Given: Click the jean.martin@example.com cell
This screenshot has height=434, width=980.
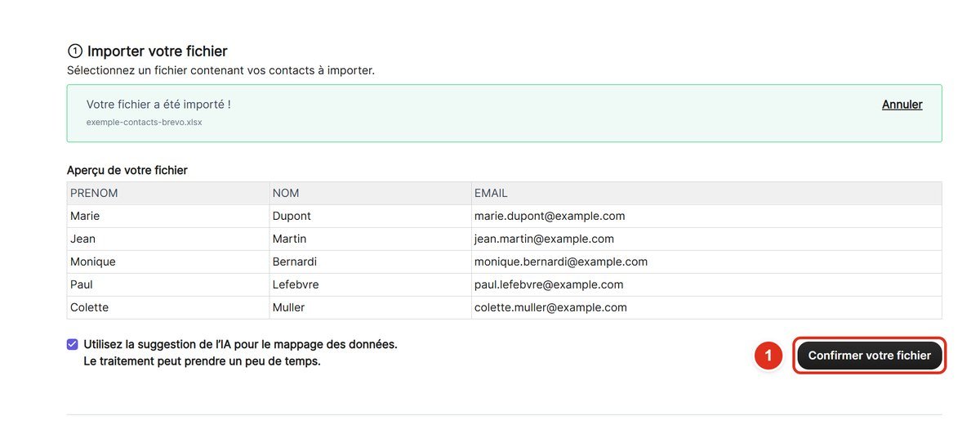Looking at the screenshot, I should tap(706, 239).
